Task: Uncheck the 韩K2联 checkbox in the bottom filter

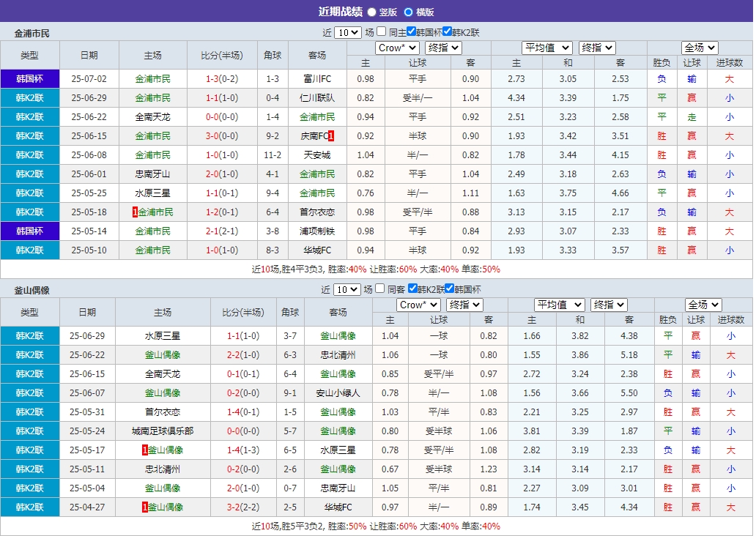Action: (x=412, y=289)
